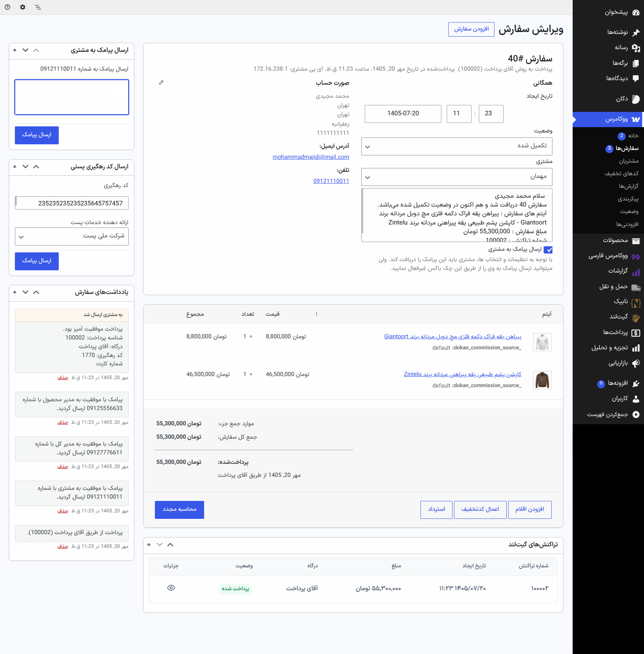Open کدهای تخفیف submenu item

click(x=621, y=174)
